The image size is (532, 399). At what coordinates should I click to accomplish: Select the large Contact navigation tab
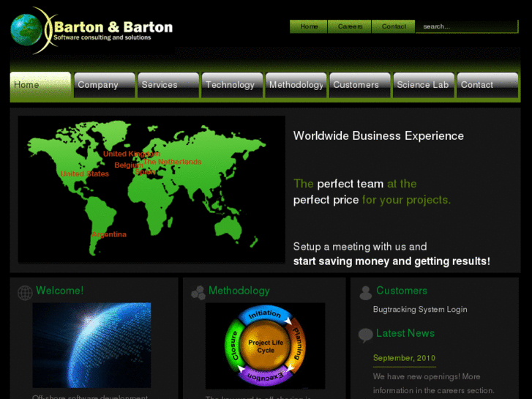tap(487, 85)
